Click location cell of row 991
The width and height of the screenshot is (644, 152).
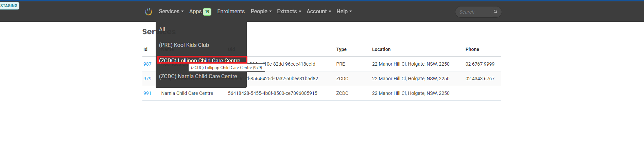coord(411,93)
